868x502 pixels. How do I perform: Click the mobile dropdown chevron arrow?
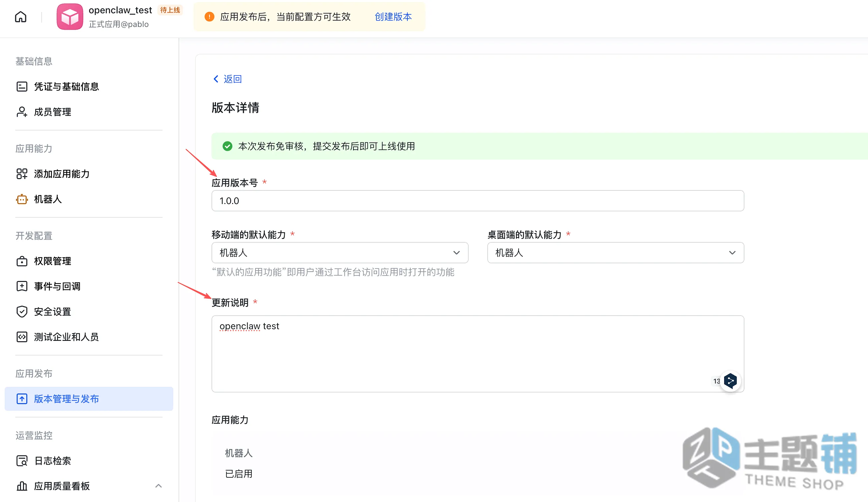(x=457, y=253)
